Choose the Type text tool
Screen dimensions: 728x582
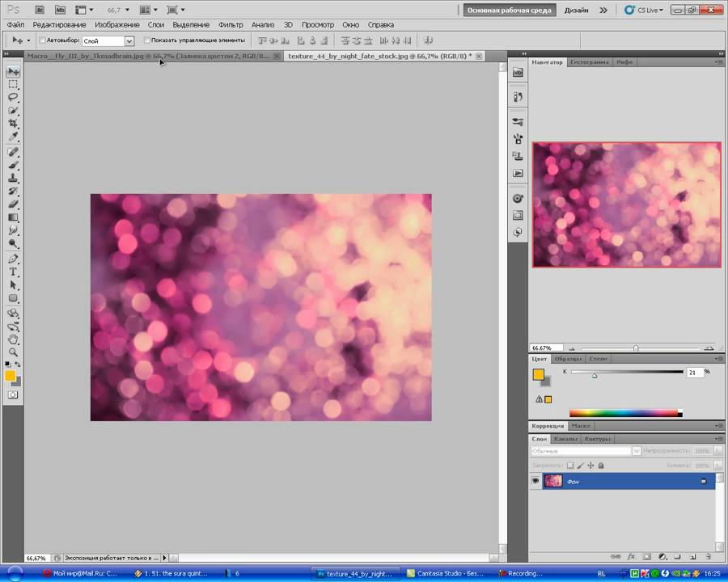pos(13,272)
